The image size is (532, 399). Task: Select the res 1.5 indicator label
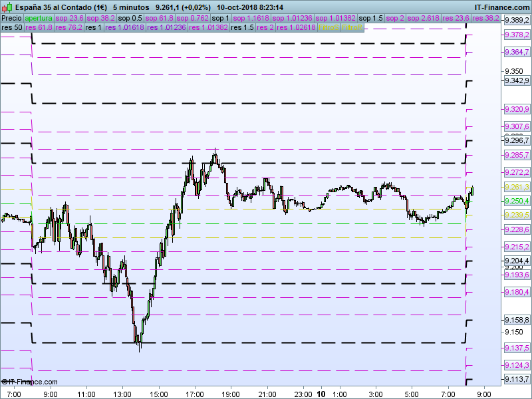[x=242, y=27]
